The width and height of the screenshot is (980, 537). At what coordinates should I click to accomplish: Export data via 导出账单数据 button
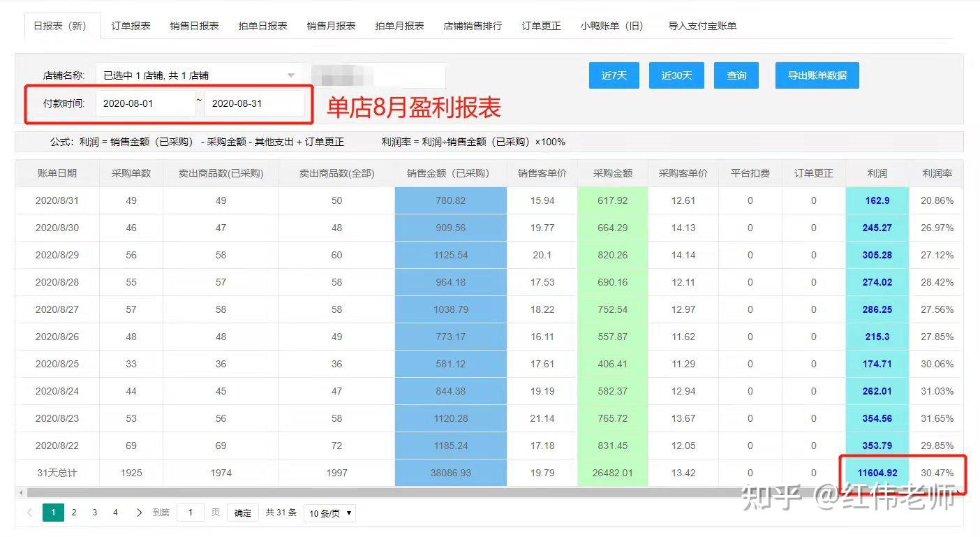coord(816,75)
